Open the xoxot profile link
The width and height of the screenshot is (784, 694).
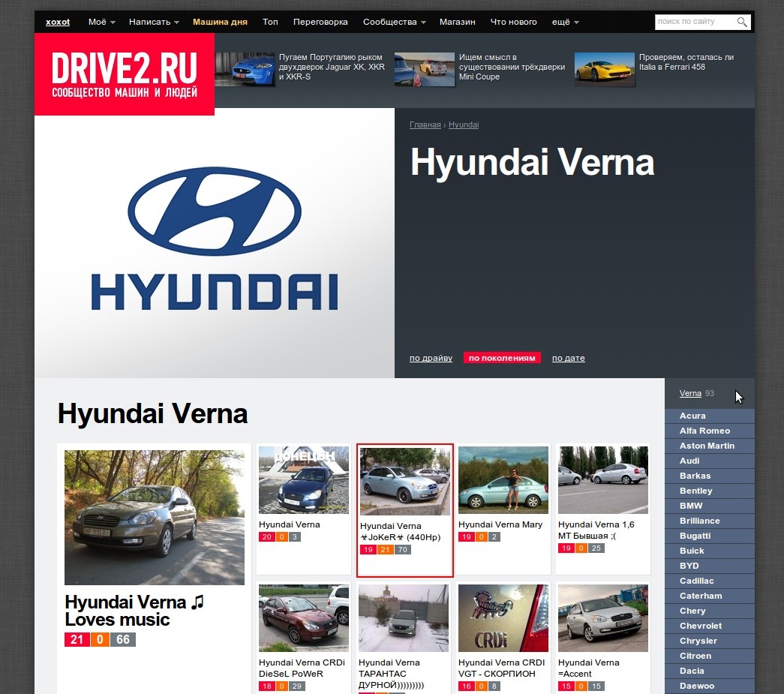point(58,22)
